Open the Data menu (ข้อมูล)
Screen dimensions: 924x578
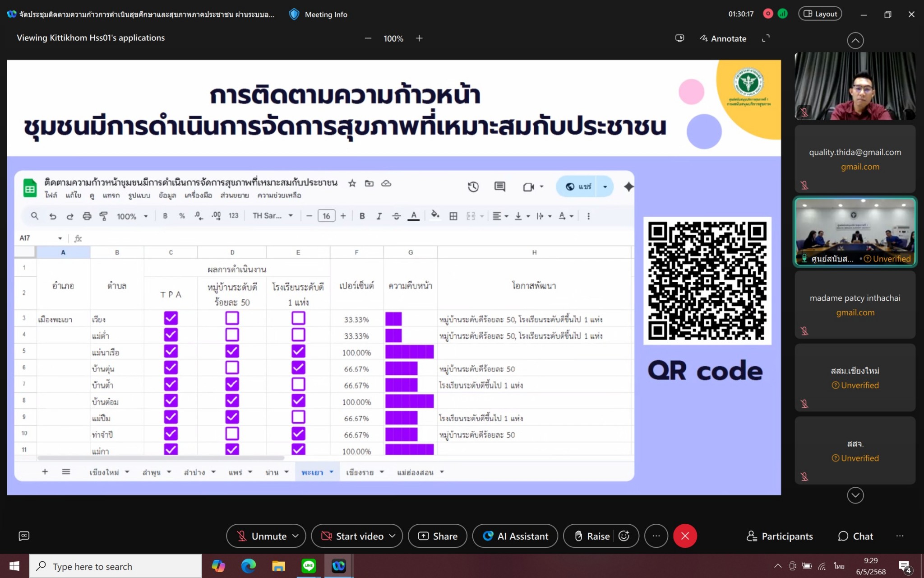167,195
